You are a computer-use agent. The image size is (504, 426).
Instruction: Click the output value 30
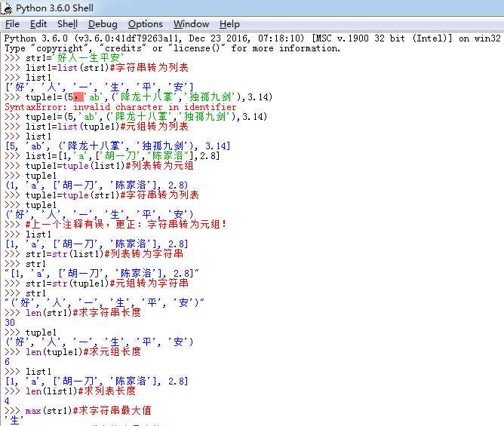pyautogui.click(x=10, y=323)
